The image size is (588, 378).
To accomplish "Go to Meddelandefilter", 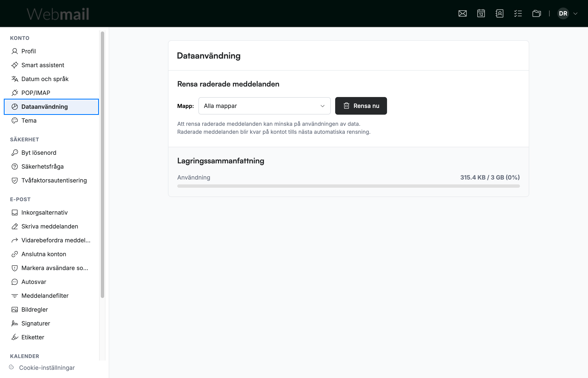I will (x=51, y=296).
